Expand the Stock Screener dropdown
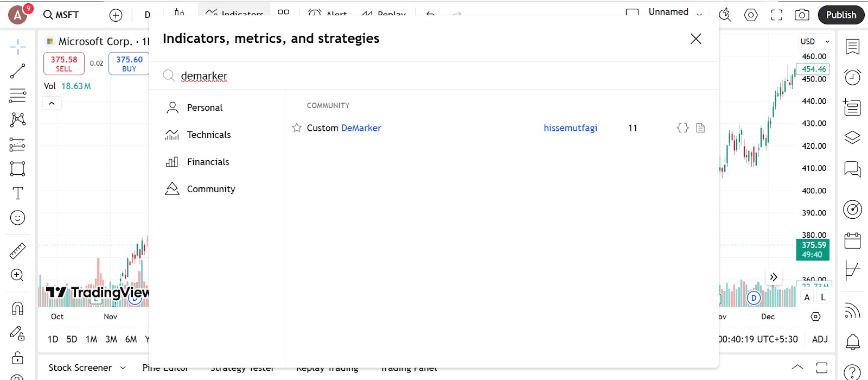The height and width of the screenshot is (380, 868). (x=123, y=368)
